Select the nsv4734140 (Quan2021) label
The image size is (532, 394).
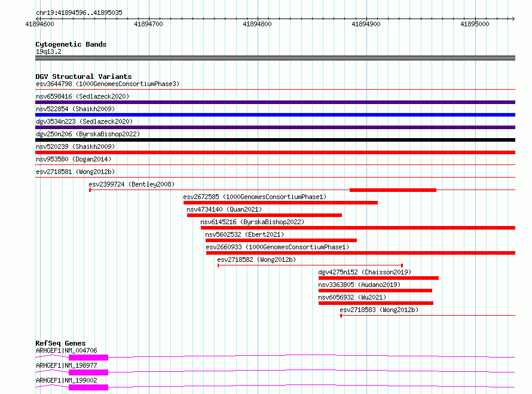[224, 209]
